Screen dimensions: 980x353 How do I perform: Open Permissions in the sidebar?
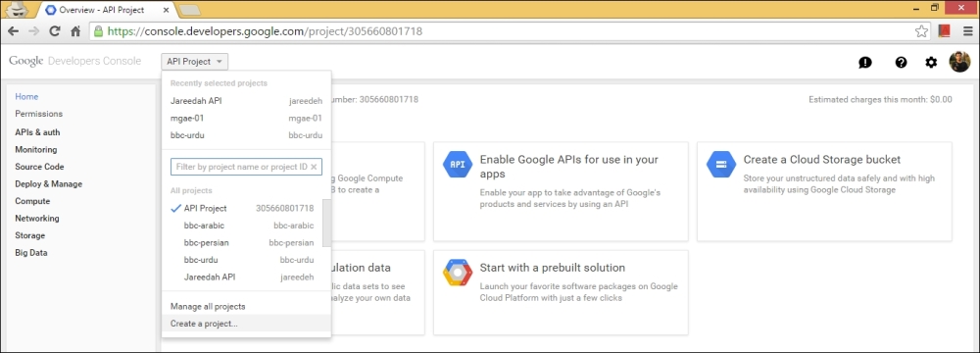pos(39,114)
